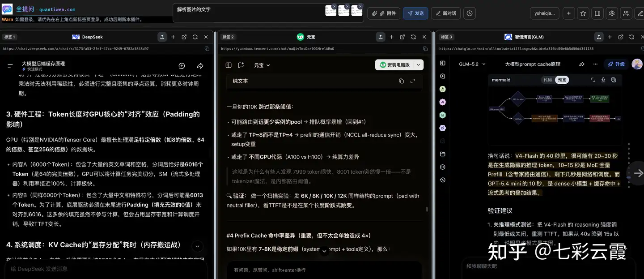Open the GLM-5.2 model dropdown
Screen dimensions: 644x279
(471, 64)
